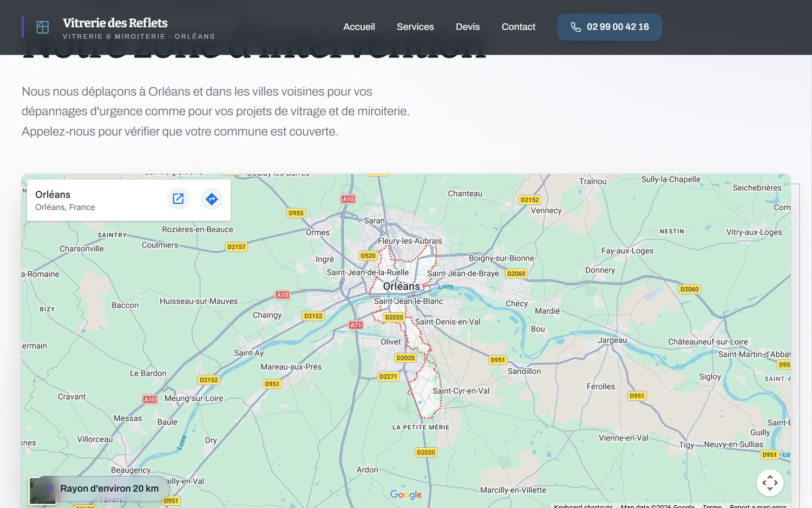Open the Google logo link on map
The height and width of the screenshot is (508, 812).
pyautogui.click(x=406, y=494)
